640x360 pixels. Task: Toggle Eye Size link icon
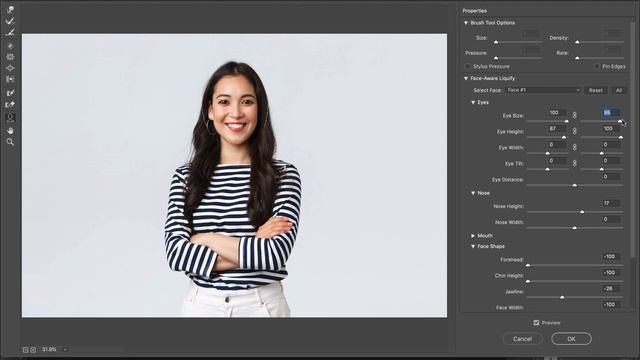click(x=575, y=116)
